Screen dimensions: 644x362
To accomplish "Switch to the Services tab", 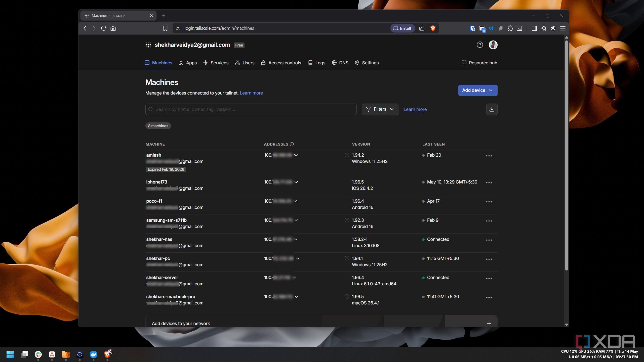I will pos(216,63).
